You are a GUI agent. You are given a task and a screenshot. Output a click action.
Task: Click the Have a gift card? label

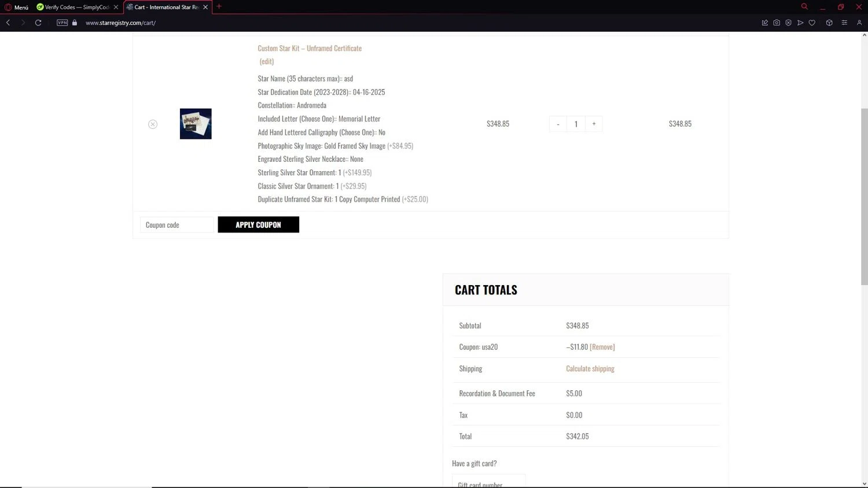pyautogui.click(x=475, y=463)
